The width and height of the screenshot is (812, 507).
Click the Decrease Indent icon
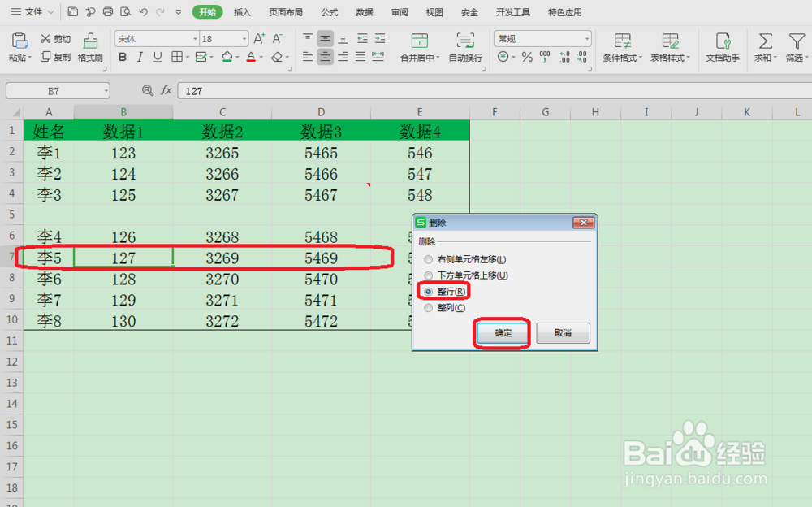(362, 38)
